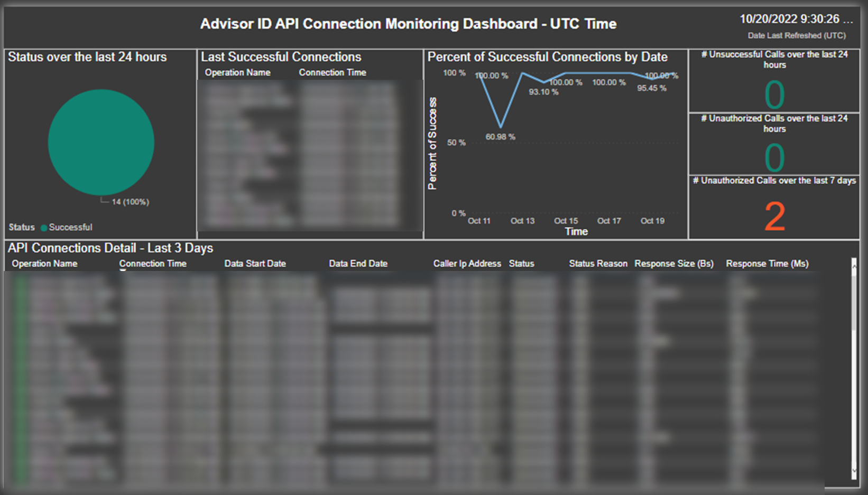Image resolution: width=868 pixels, height=495 pixels.
Task: Click the 14 (100%) pie data label
Action: [130, 201]
